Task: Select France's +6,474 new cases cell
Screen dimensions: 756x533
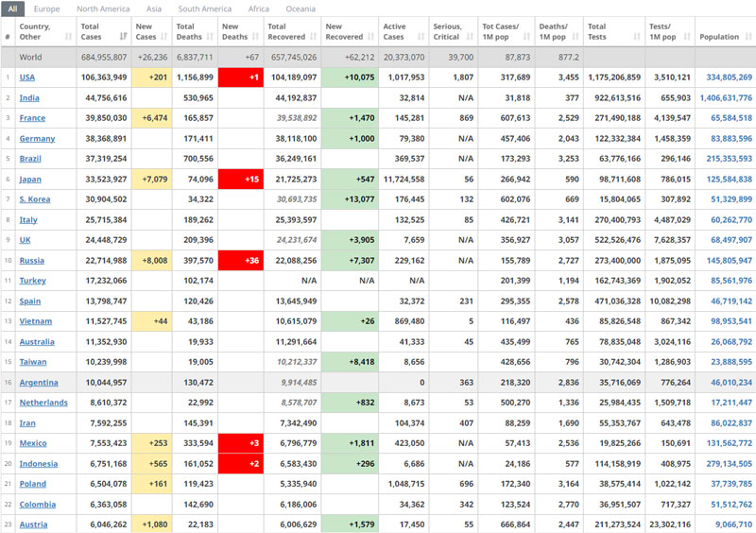Action: tap(151, 118)
